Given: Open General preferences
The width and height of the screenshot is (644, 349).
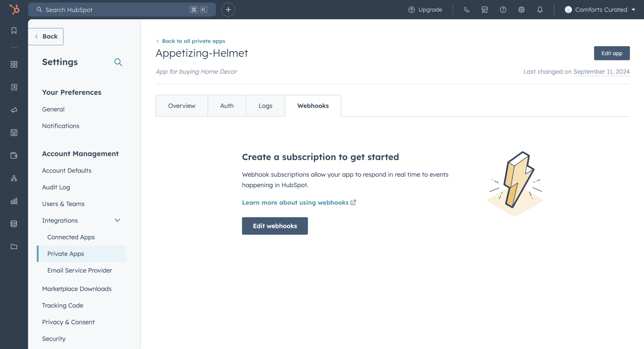Looking at the screenshot, I should pyautogui.click(x=53, y=109).
